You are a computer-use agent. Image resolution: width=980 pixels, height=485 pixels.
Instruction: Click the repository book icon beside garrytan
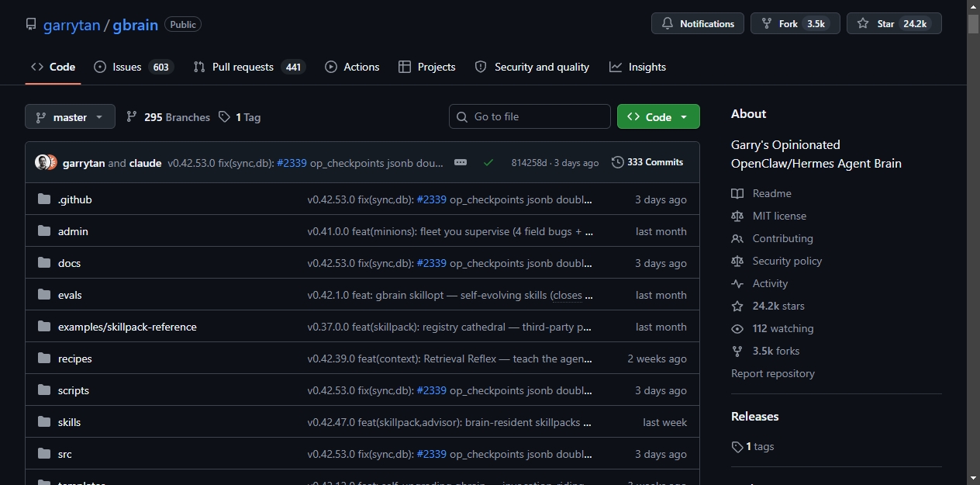pyautogui.click(x=31, y=24)
